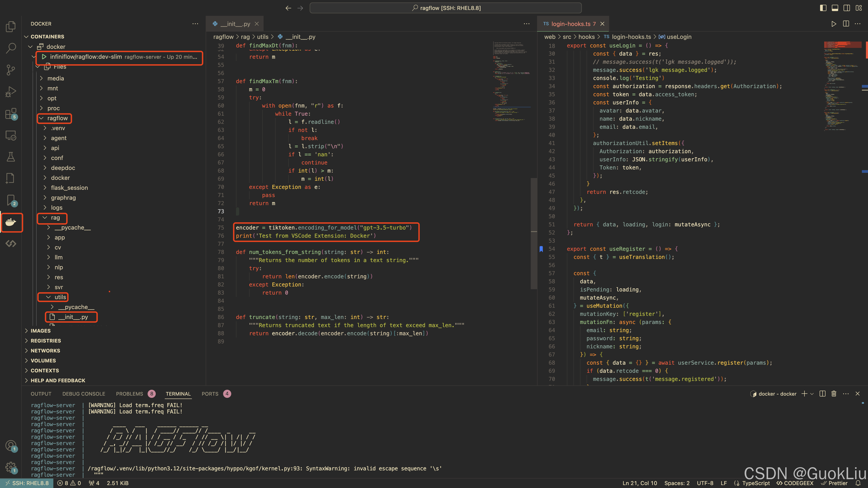Toggle the bottom panel layout button
This screenshot has width=868, height=488.
[835, 8]
